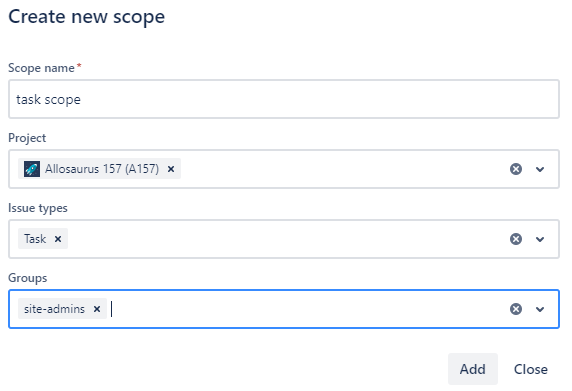Select the Task tag label

coord(35,239)
